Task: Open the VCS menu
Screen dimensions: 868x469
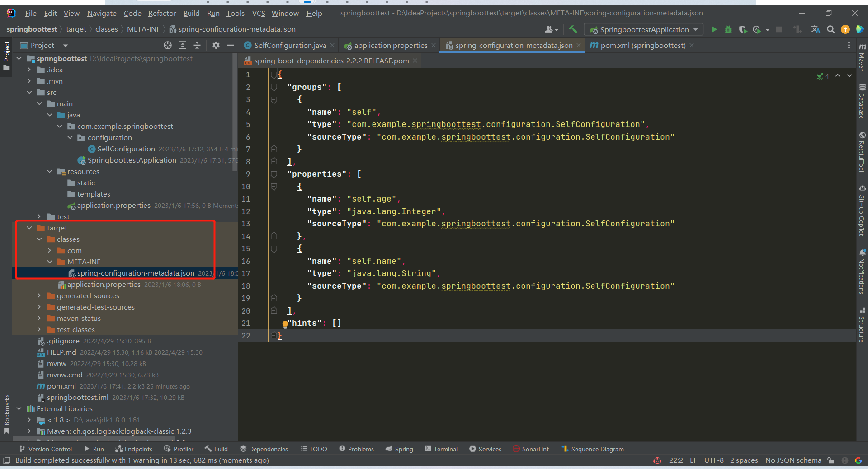Action: click(259, 13)
